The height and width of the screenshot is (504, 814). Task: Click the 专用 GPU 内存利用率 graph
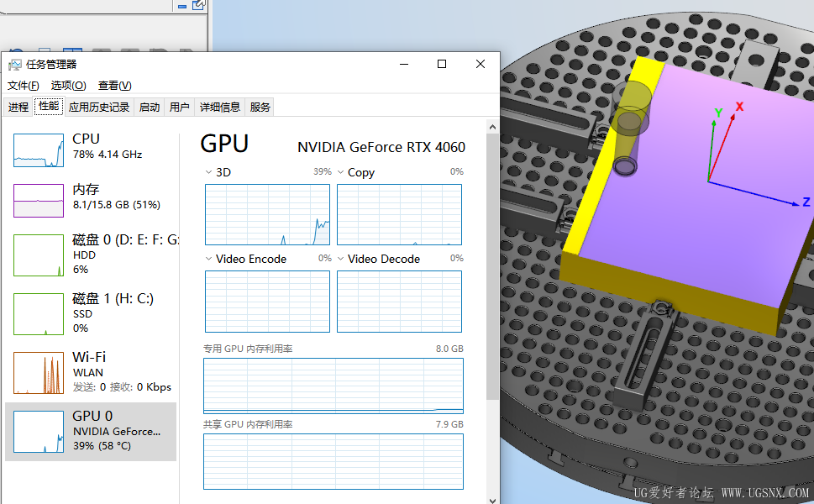333,386
